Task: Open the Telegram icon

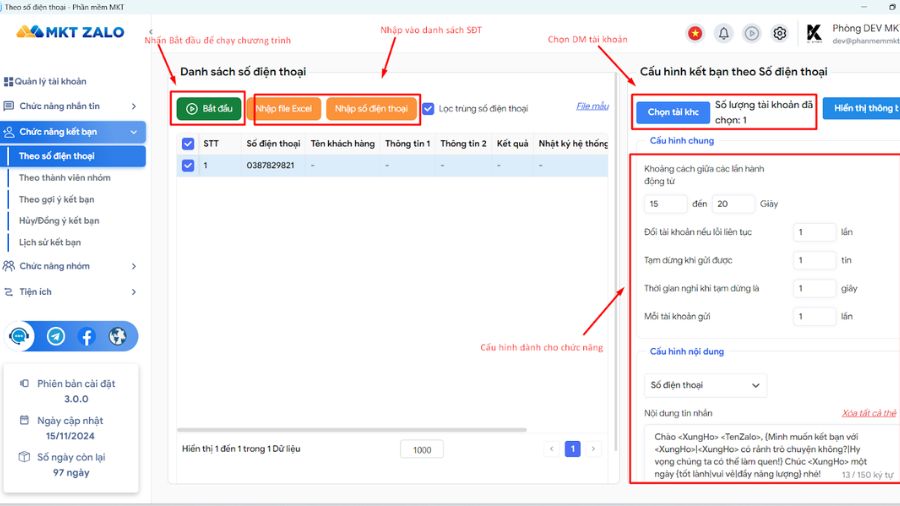Action: pos(56,336)
